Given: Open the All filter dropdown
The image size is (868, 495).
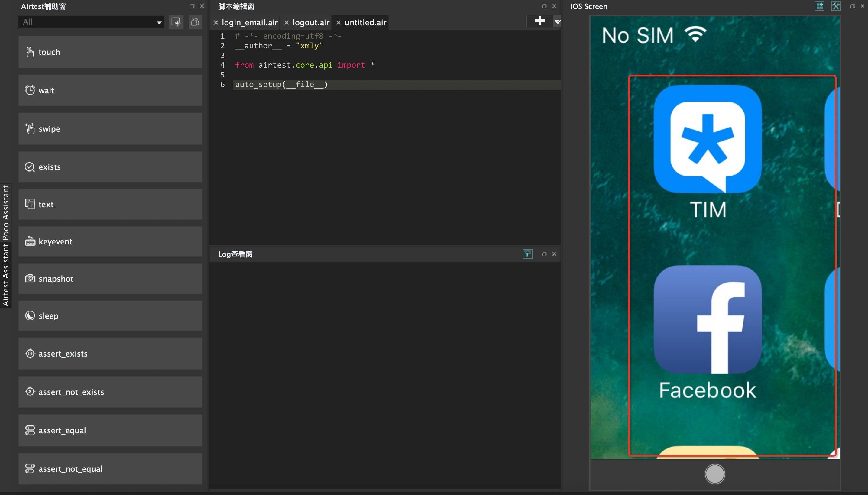Looking at the screenshot, I should [x=91, y=22].
